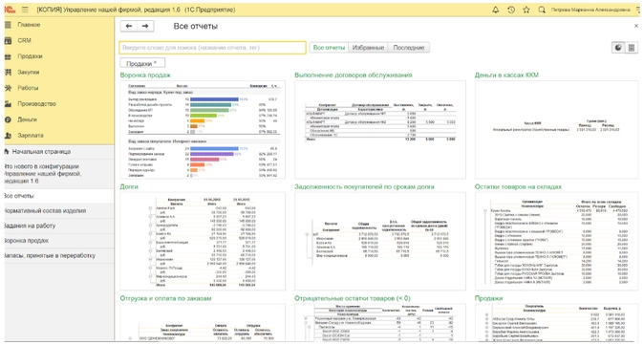Open Отрицательные остатки товаров link
The width and height of the screenshot is (644, 345).
coord(352,298)
